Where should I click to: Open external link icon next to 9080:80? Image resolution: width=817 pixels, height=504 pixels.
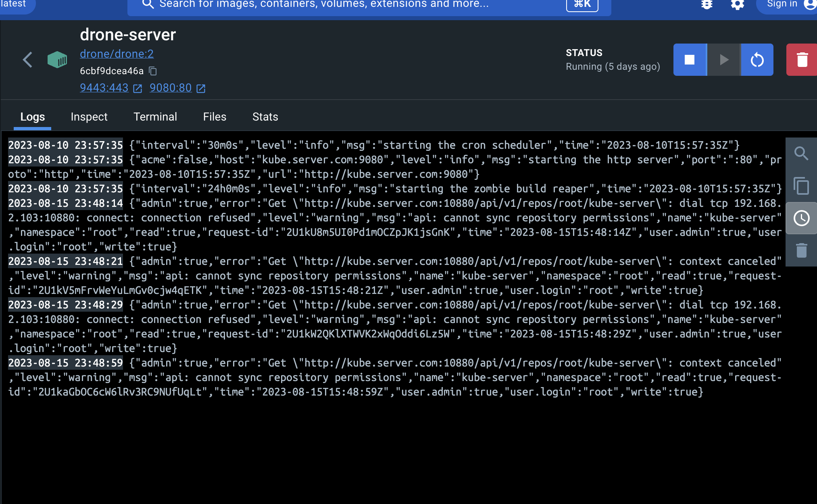click(201, 88)
